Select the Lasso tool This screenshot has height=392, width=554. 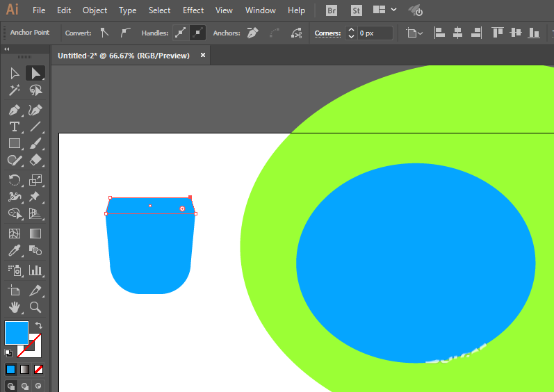35,90
